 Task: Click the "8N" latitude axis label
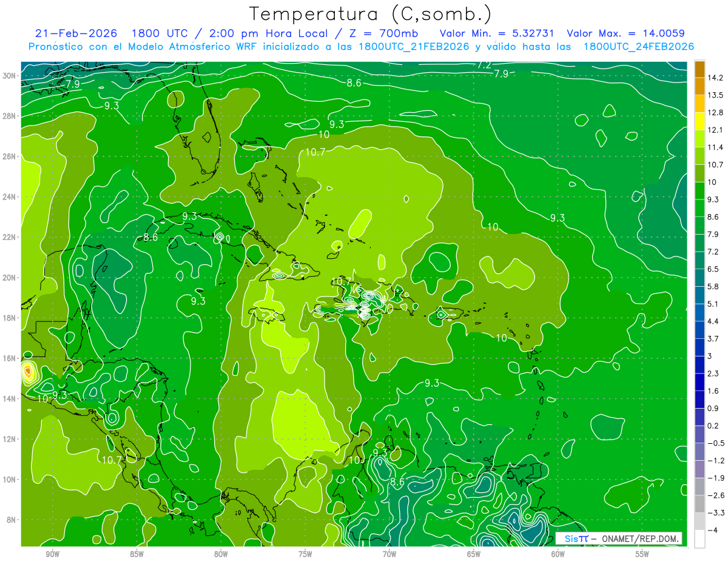tap(12, 520)
